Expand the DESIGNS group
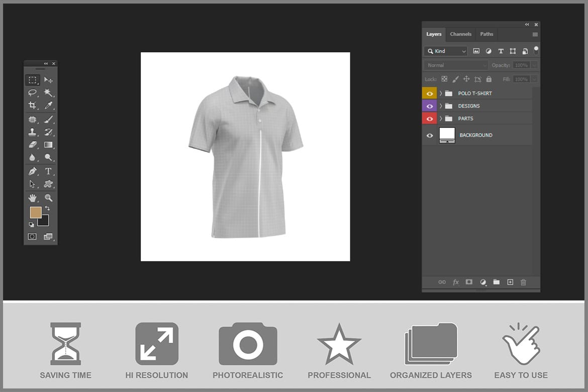Image resolution: width=588 pixels, height=392 pixels. tap(441, 106)
